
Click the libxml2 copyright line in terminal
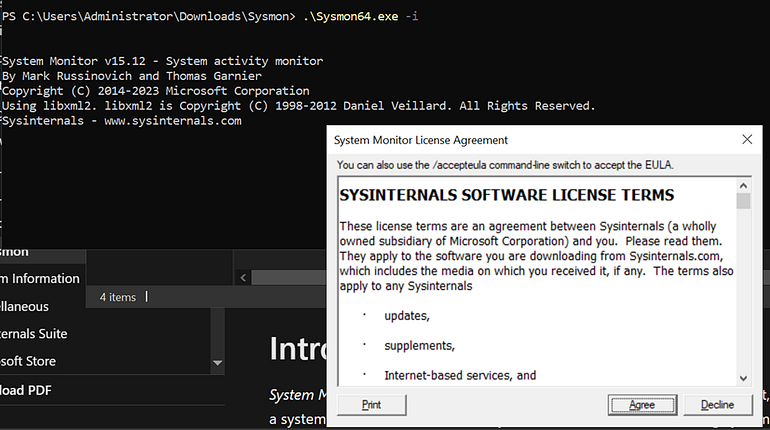pos(299,106)
